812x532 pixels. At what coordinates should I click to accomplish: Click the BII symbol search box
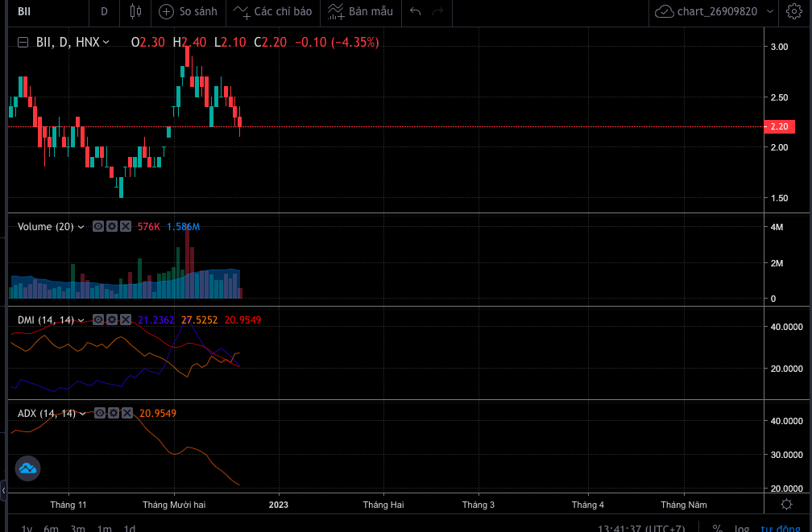(48, 11)
